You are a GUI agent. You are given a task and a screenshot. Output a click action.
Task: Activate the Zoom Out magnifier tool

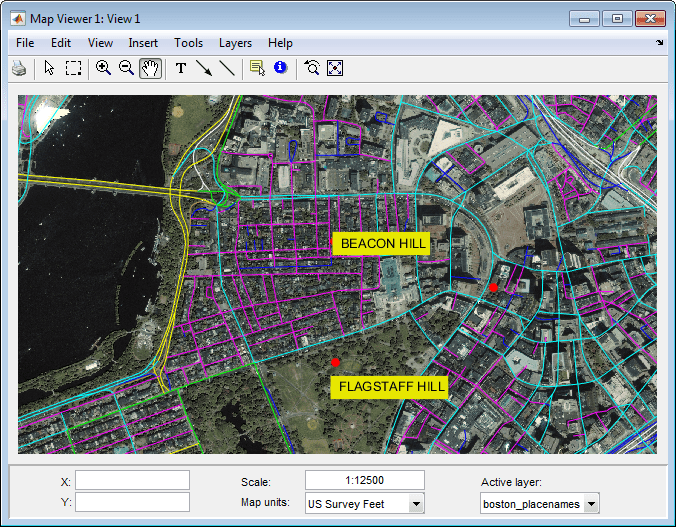pos(126,68)
